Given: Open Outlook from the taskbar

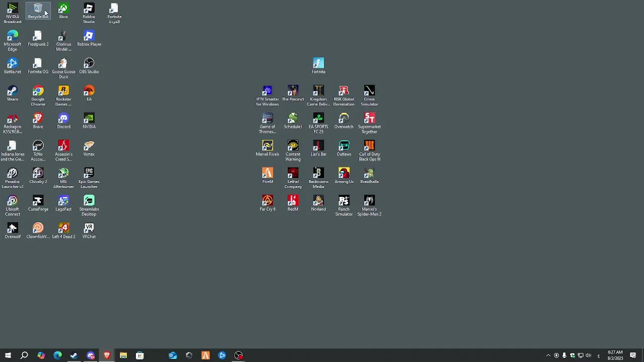Looking at the screenshot, I should coord(173,355).
